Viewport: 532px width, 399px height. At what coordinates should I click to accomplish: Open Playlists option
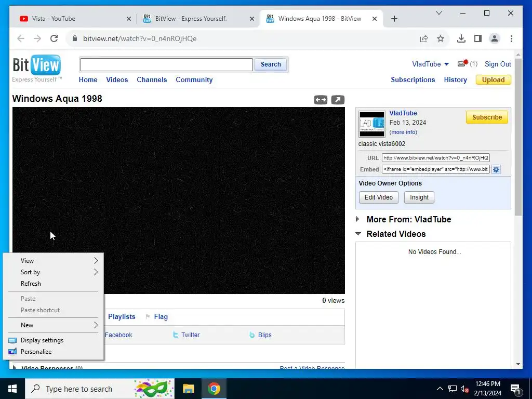[122, 316]
